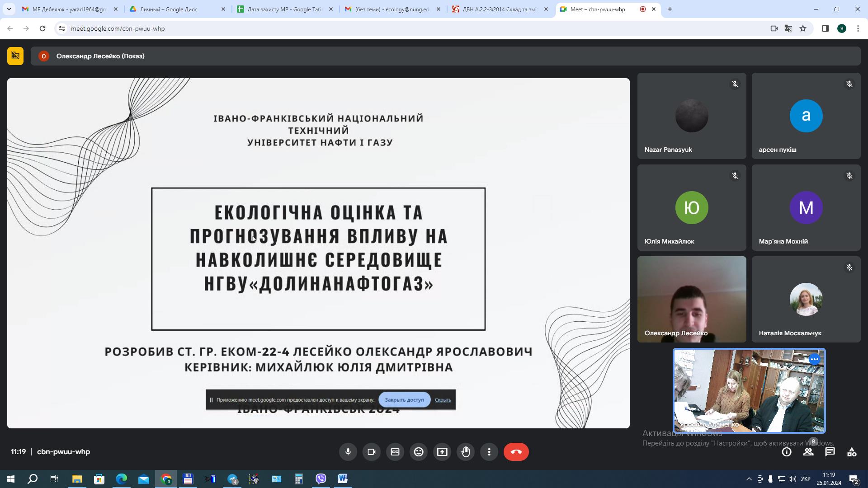The width and height of the screenshot is (868, 488).
Task: Close the Личный – Google Диск tab
Action: (x=223, y=9)
